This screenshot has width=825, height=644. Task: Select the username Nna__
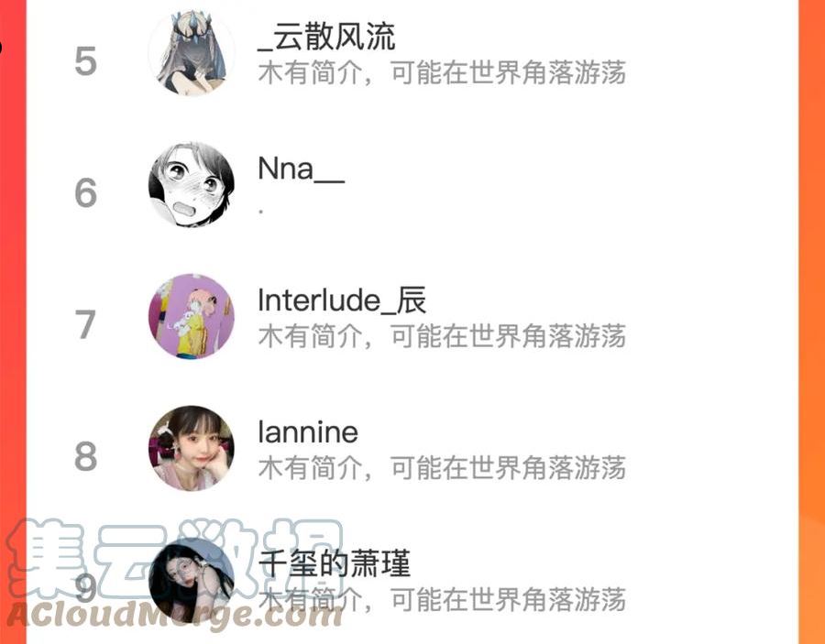pos(302,169)
